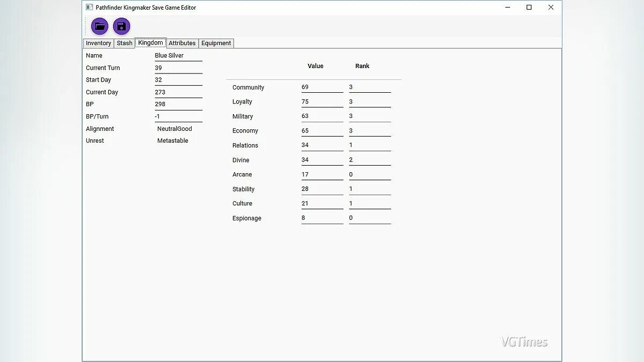Screen dimensions: 644x362
Task: Edit the Loyalty value field
Action: [x=323, y=102]
